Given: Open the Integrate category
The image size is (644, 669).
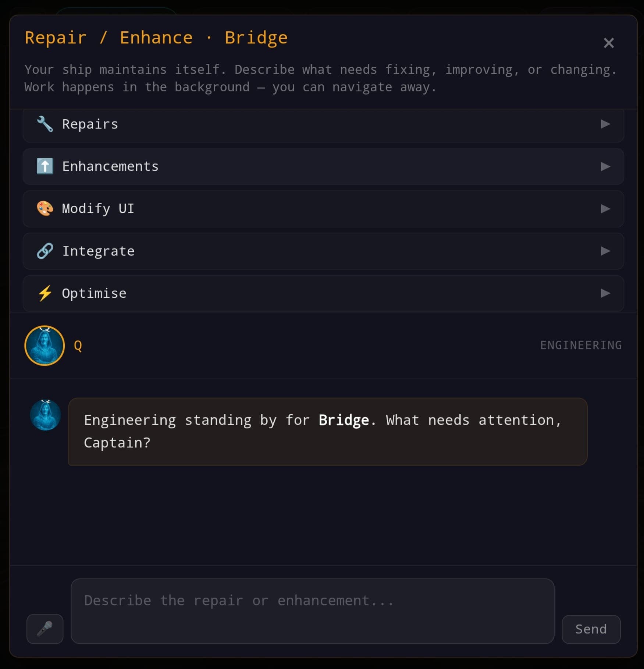Looking at the screenshot, I should [x=605, y=251].
